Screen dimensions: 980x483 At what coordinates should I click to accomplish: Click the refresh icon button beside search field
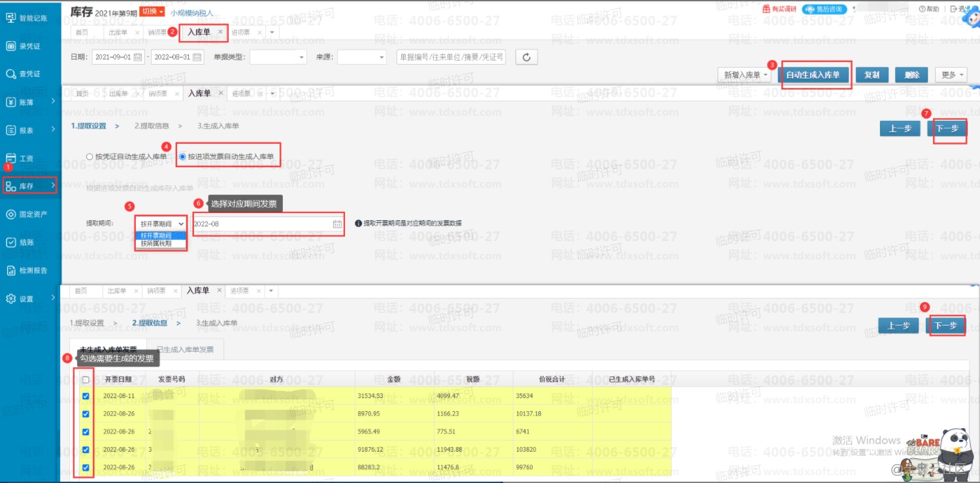(x=526, y=57)
